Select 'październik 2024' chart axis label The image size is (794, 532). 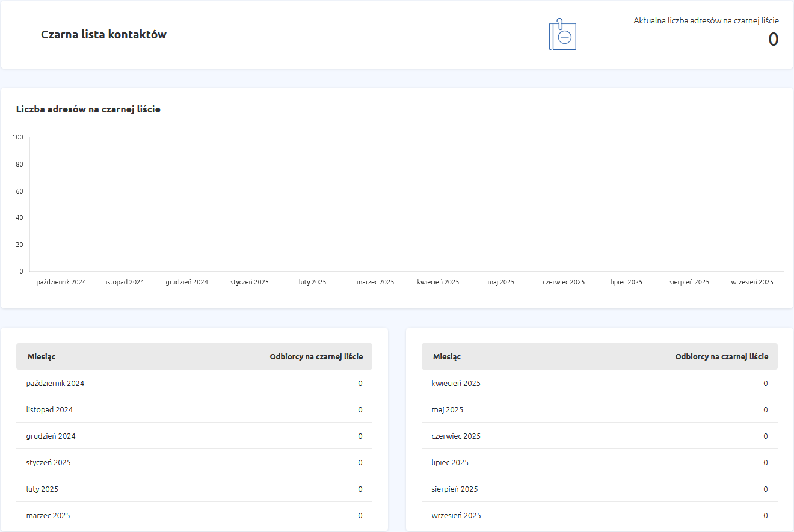coord(61,282)
